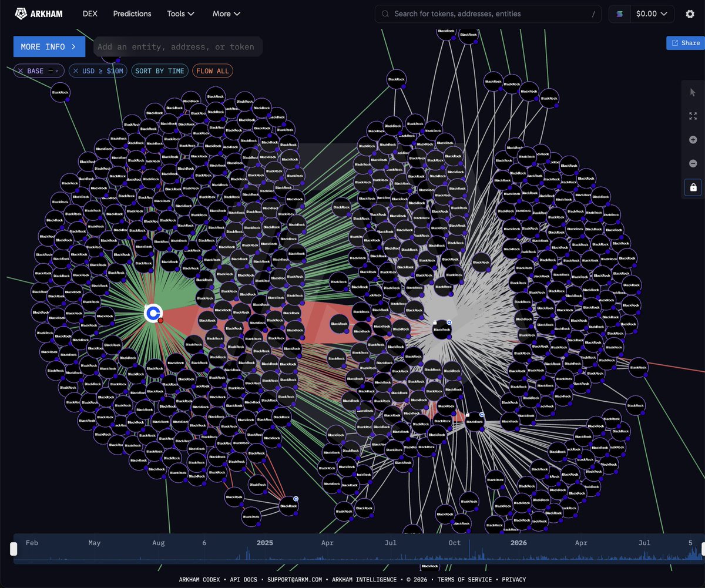Image resolution: width=705 pixels, height=588 pixels.
Task: Click the 2026 marker on the timeline
Action: [518, 543]
